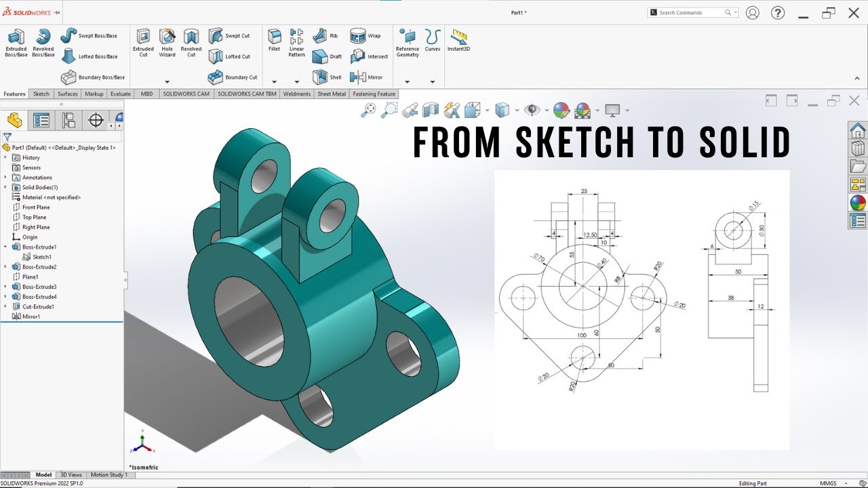Open the Weldments ribbon tab

(297, 94)
